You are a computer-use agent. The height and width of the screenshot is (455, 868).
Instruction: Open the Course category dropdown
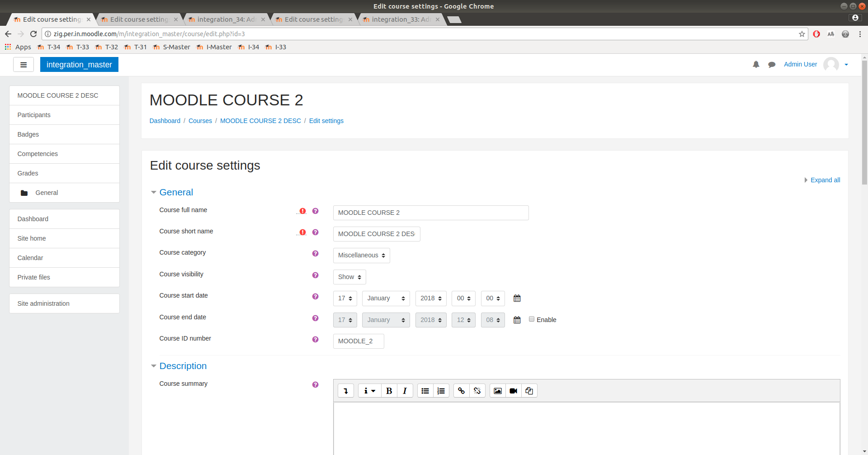361,256
